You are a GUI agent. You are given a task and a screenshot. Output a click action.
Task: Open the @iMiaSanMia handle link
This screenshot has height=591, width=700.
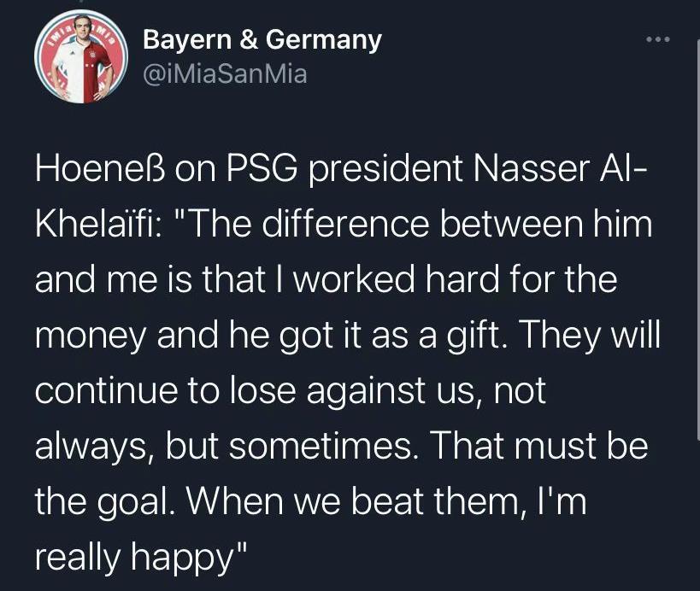[x=225, y=73]
